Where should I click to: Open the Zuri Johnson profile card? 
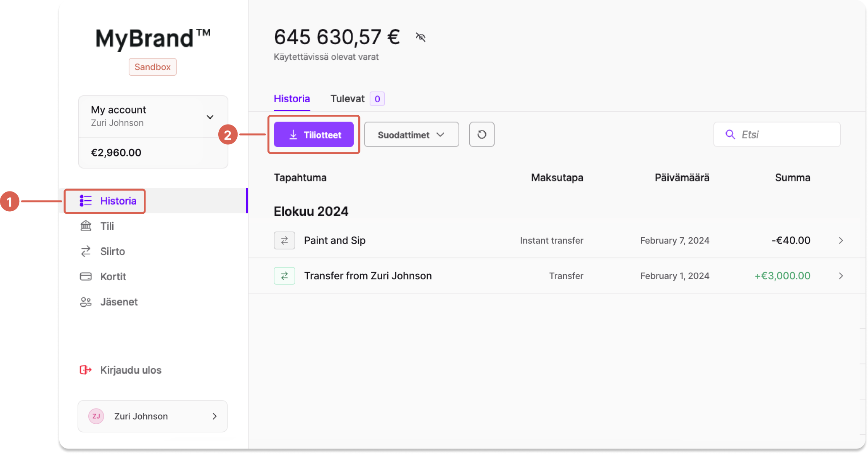tap(153, 416)
